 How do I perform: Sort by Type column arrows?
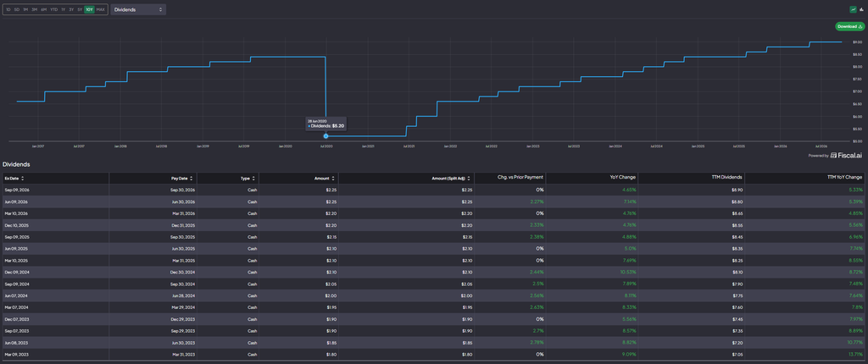(253, 178)
